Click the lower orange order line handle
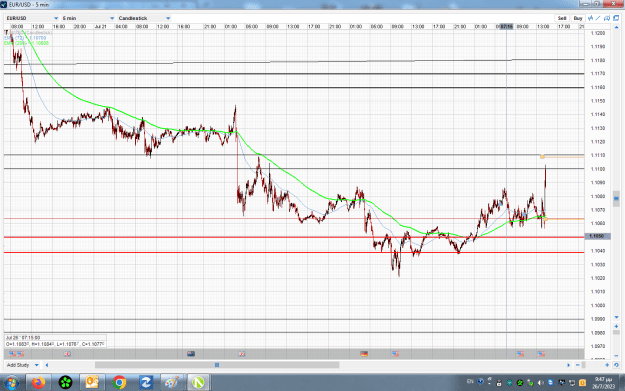 [546, 219]
